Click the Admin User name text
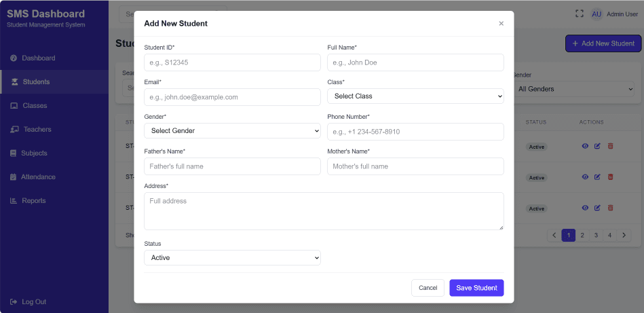This screenshot has height=313, width=644. (622, 14)
